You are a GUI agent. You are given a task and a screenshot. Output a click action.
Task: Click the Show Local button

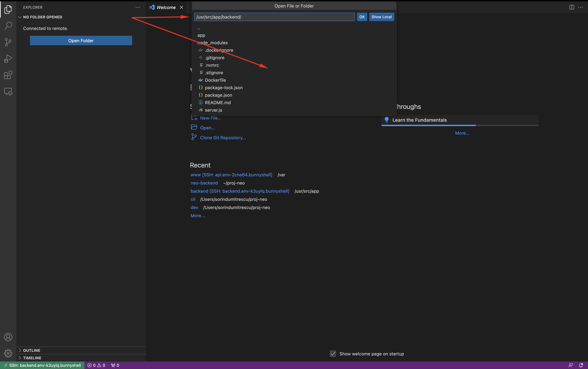(x=381, y=17)
